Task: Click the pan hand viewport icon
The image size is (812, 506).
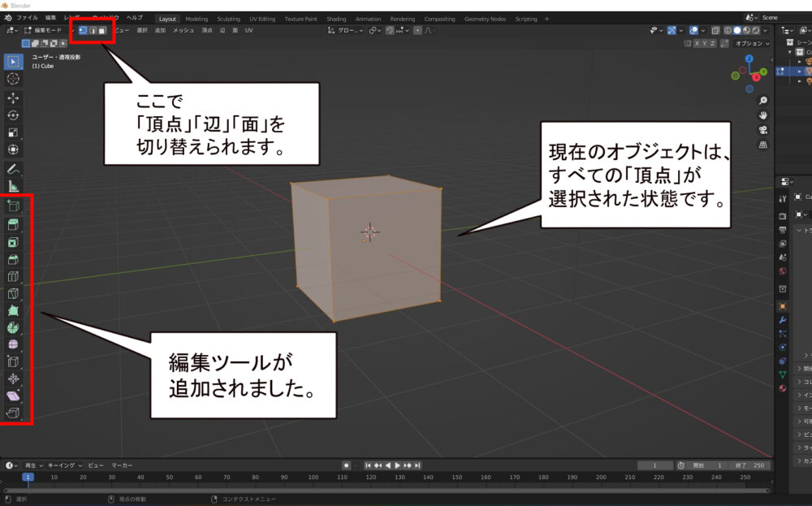Action: (x=762, y=115)
